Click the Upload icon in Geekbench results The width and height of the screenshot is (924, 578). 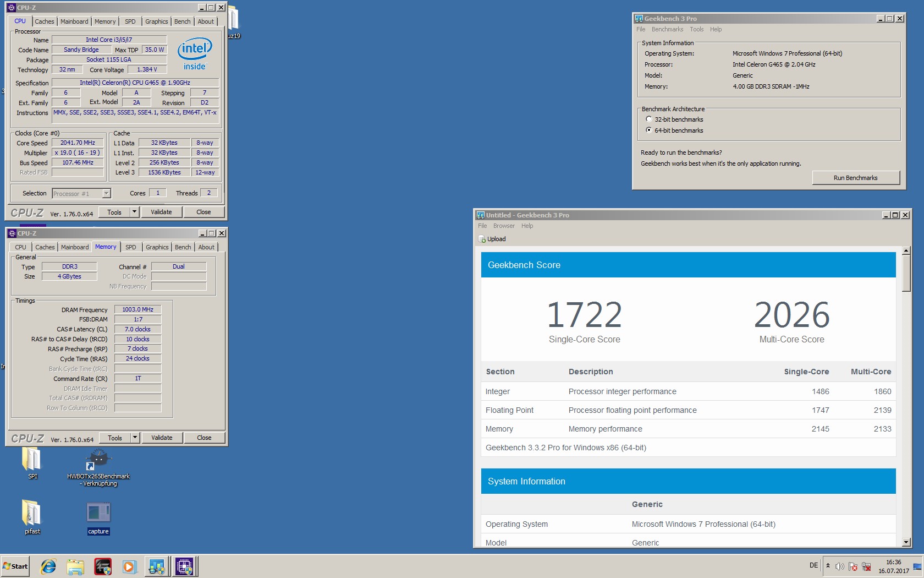pyautogui.click(x=482, y=239)
